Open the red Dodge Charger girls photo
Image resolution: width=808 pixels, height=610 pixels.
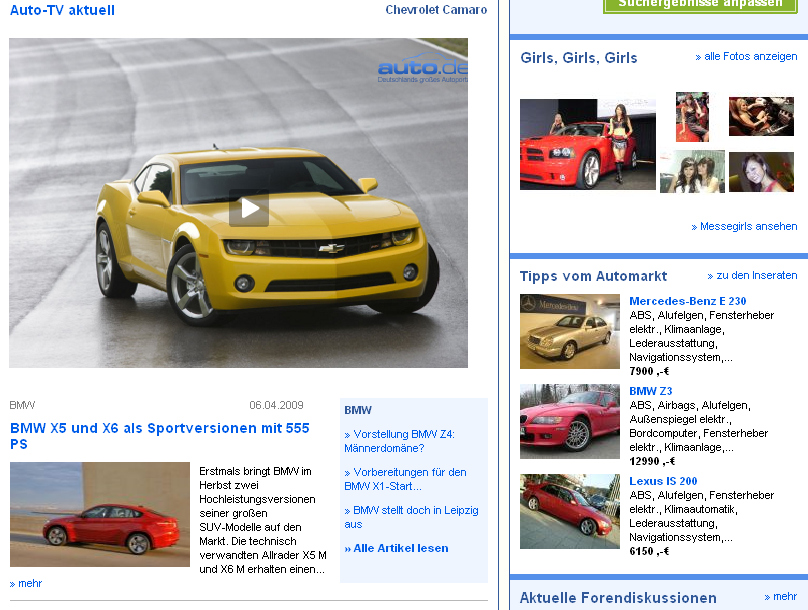pos(588,144)
